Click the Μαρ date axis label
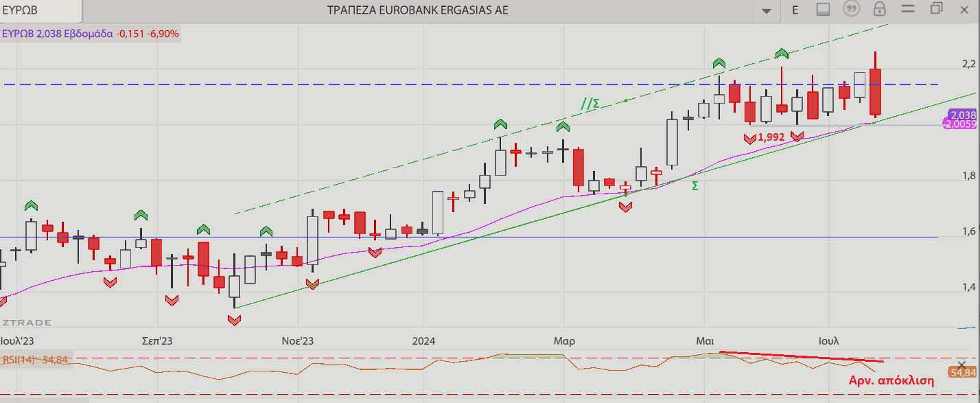 click(565, 341)
